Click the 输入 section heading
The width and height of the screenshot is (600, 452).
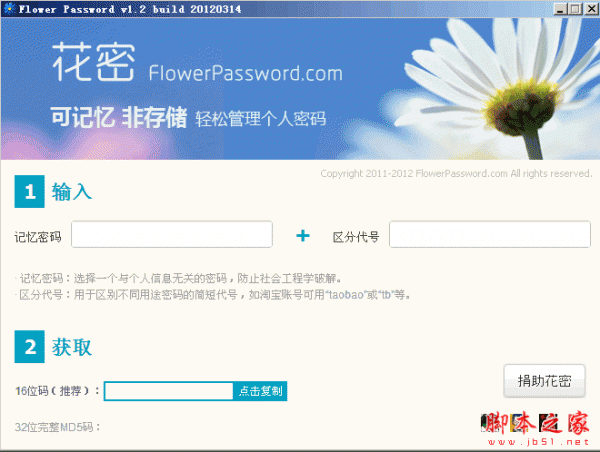coord(72,192)
